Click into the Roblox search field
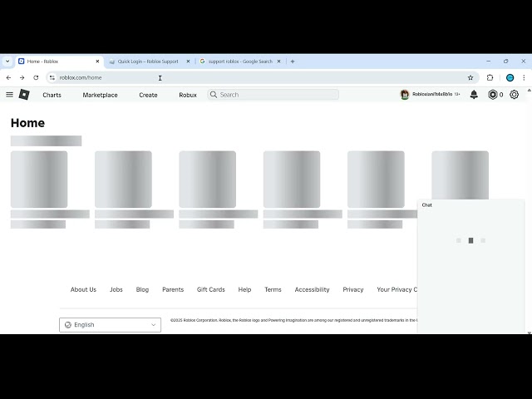Viewport: 532px width, 399px height. click(x=273, y=95)
